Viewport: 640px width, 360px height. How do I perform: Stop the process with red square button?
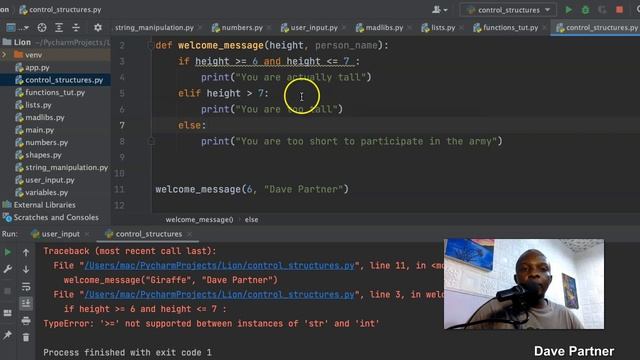click(x=620, y=10)
